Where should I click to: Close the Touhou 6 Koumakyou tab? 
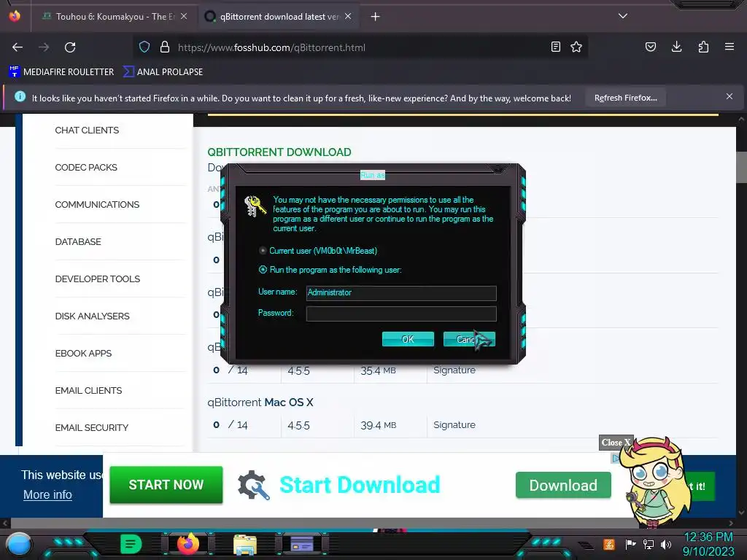tap(184, 16)
